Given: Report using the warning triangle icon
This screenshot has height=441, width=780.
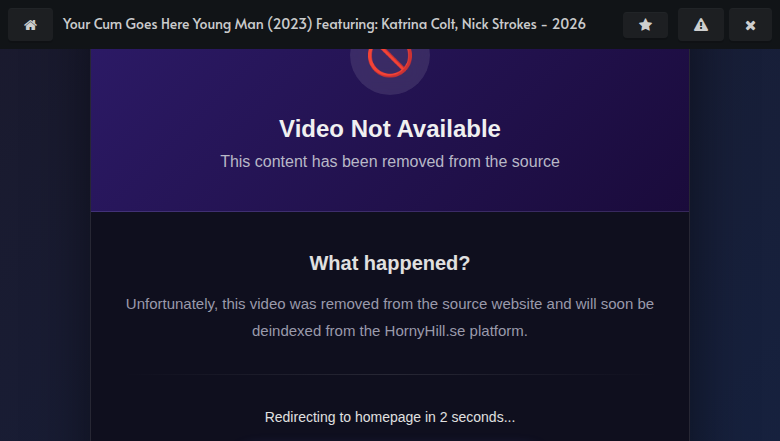Looking at the screenshot, I should pos(700,25).
